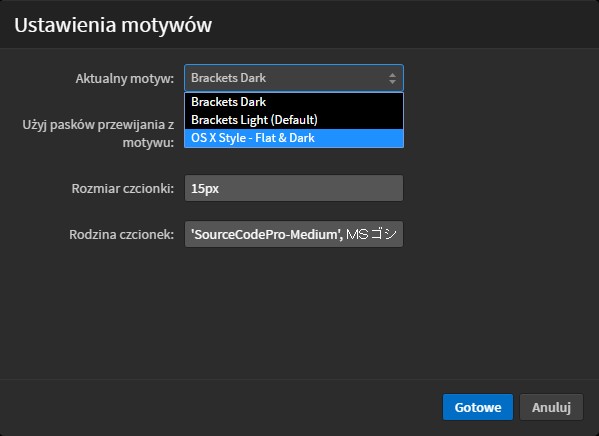Screen dimensions: 599x436
Task: Click the 'SourceCodePro-Medium' text in font field
Action: click(267, 234)
